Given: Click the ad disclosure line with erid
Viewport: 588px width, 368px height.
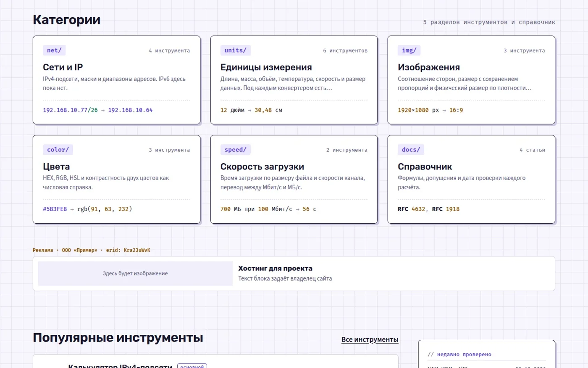Looking at the screenshot, I should [92, 250].
